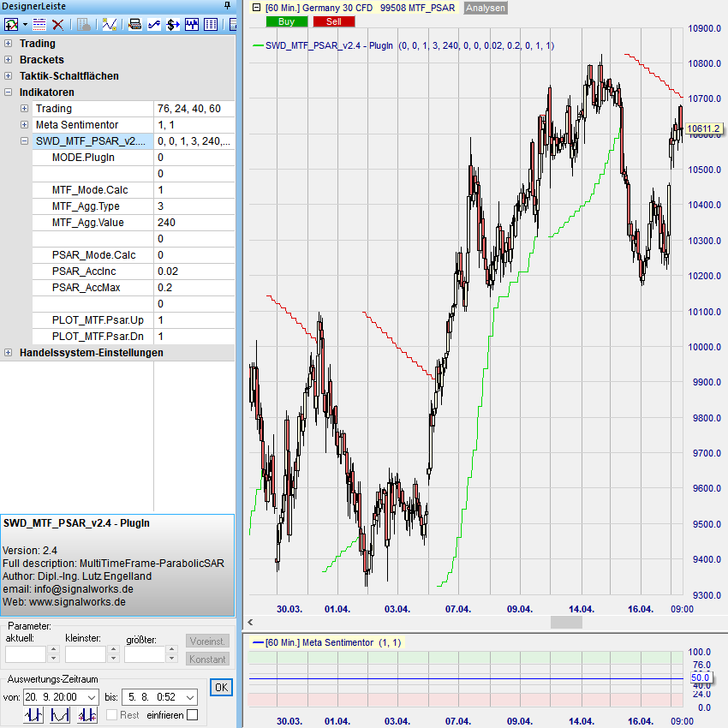The width and height of the screenshot is (728, 728).
Task: Click the Voreinst. button
Action: 207,641
